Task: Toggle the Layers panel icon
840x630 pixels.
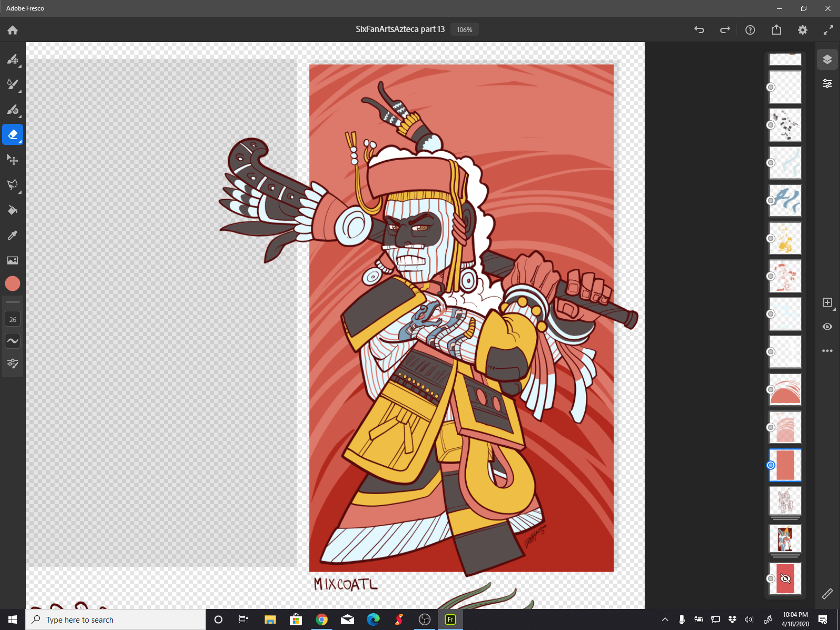Action: point(827,59)
